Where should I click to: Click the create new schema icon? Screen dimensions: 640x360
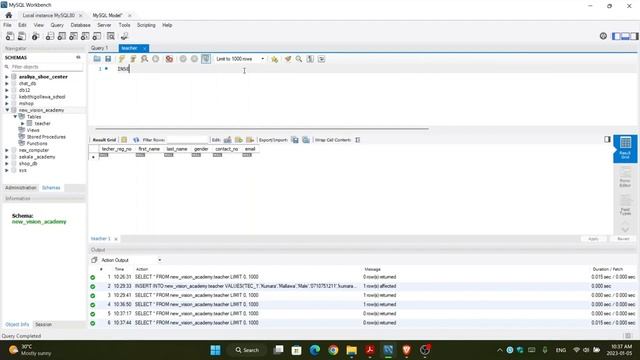[x=50, y=36]
